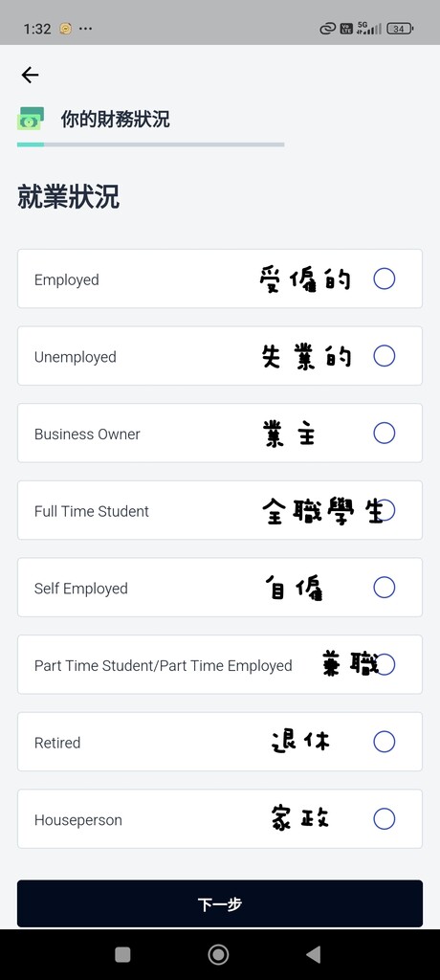Select the Retired radio button
The image size is (440, 980).
pyautogui.click(x=385, y=742)
